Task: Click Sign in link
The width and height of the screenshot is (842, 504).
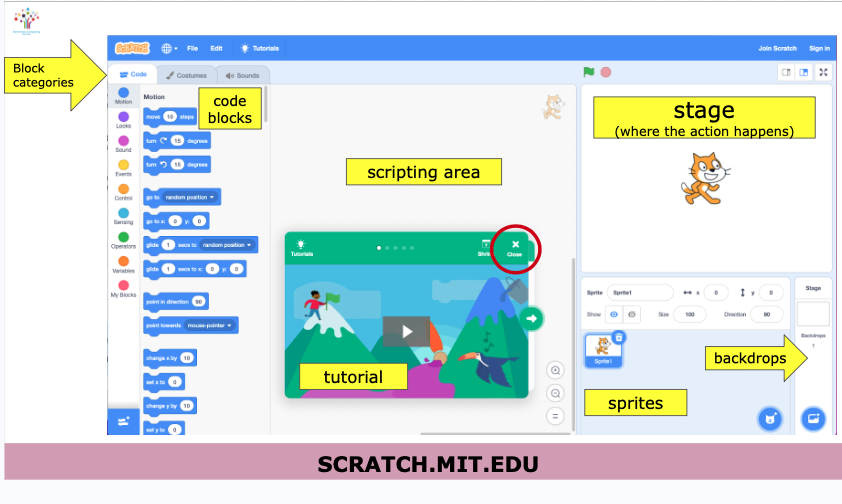Action: [x=819, y=48]
